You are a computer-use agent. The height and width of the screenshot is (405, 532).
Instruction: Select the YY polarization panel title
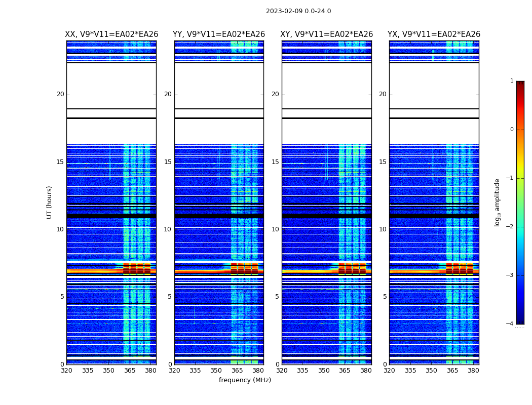(x=219, y=34)
